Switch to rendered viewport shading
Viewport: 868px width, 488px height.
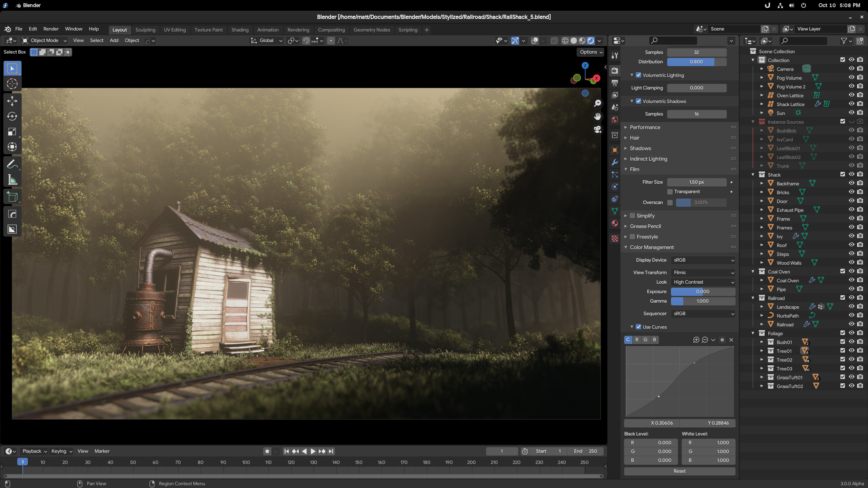(591, 41)
